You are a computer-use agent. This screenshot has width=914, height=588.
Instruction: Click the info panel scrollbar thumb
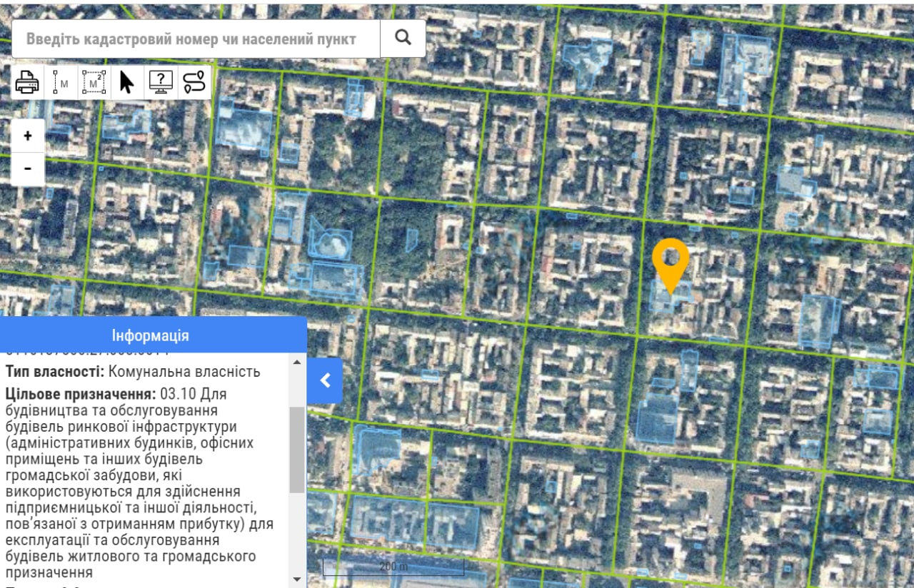(297, 450)
